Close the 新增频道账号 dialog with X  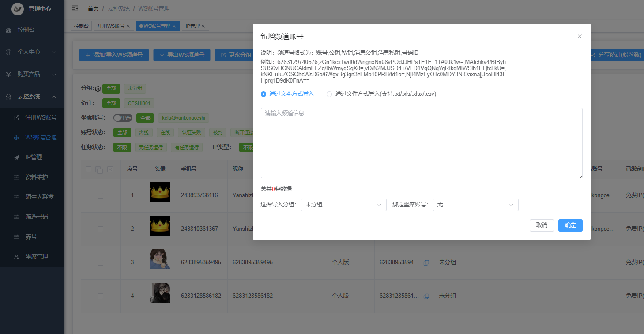coord(580,36)
